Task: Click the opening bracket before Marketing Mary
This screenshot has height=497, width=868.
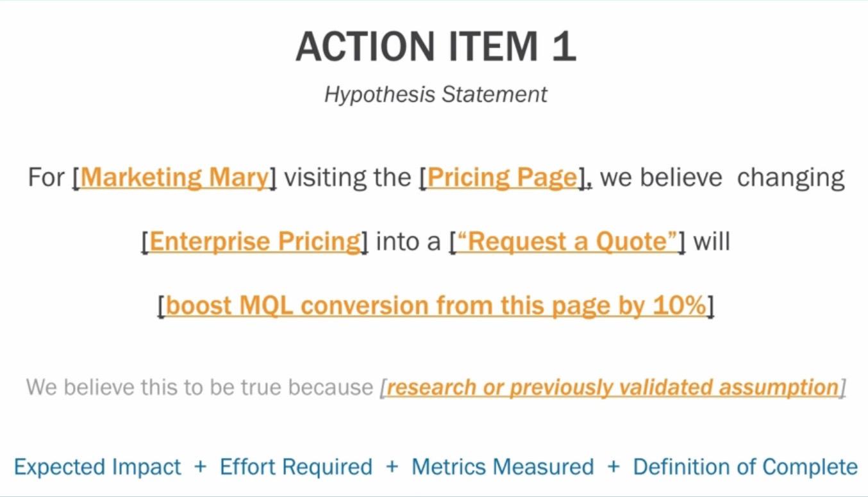Action: (x=76, y=178)
